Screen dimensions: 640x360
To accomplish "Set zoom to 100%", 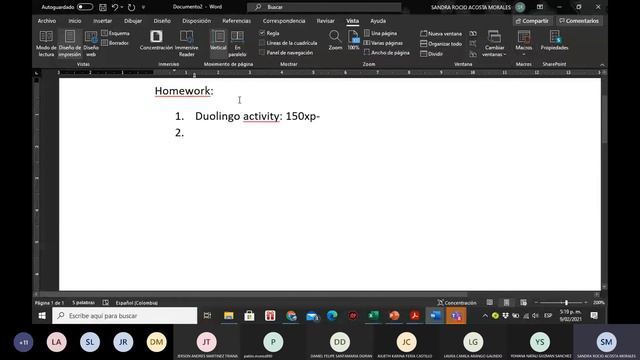I will (353, 40).
